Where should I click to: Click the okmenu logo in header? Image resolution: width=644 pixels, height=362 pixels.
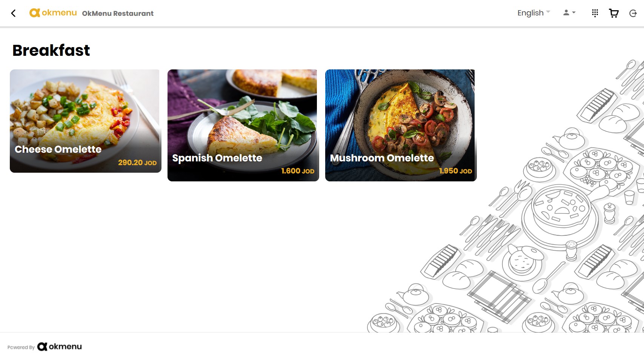[x=53, y=13]
